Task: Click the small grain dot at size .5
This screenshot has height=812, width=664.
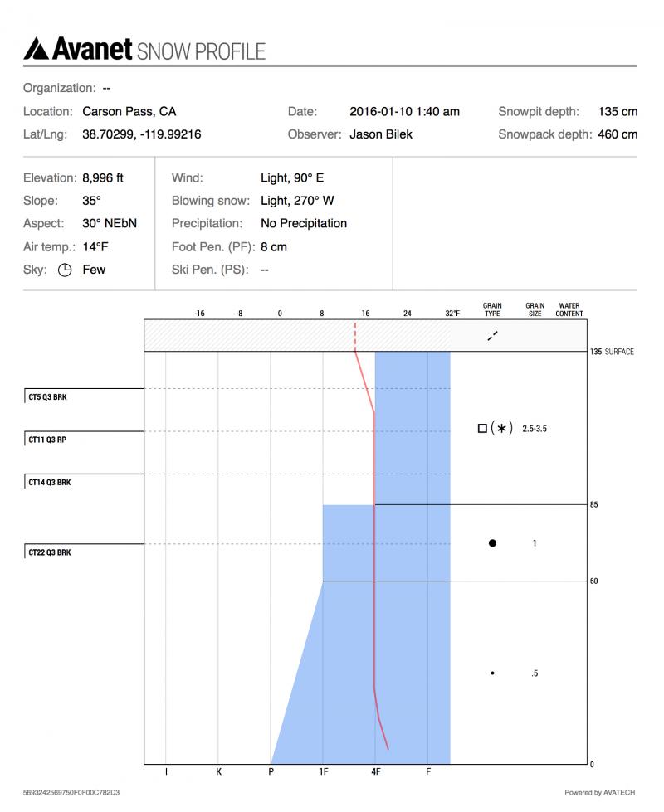Action: click(492, 673)
